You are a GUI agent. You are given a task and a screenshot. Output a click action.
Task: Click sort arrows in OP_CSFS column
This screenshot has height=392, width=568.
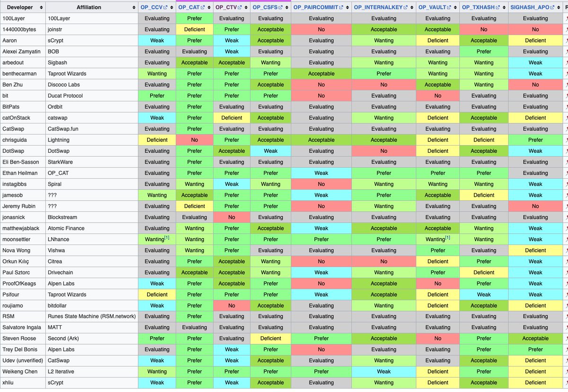pyautogui.click(x=287, y=8)
